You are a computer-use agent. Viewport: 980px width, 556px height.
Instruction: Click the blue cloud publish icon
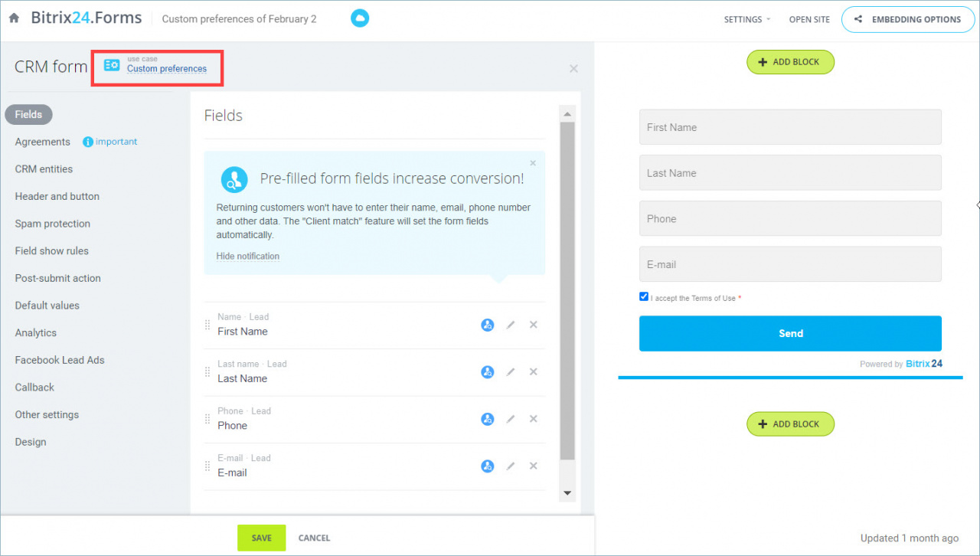[x=360, y=18]
